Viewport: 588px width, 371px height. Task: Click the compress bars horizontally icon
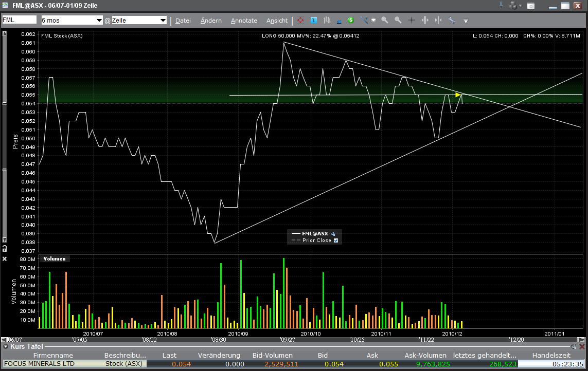pyautogui.click(x=438, y=20)
